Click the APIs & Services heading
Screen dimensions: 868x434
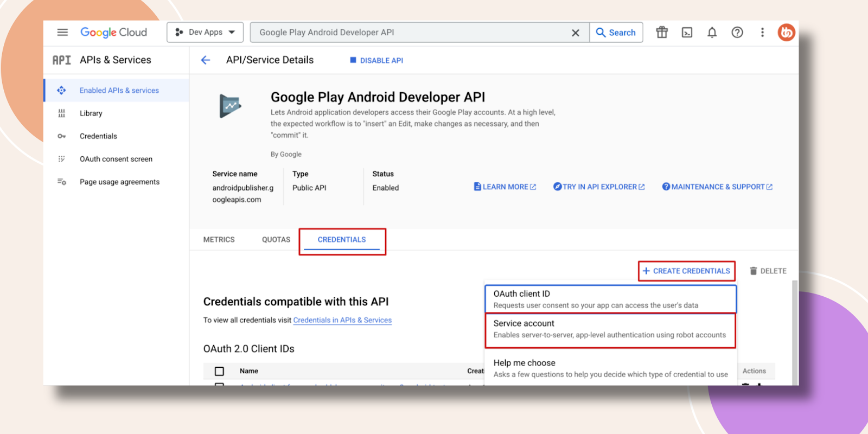tap(116, 60)
